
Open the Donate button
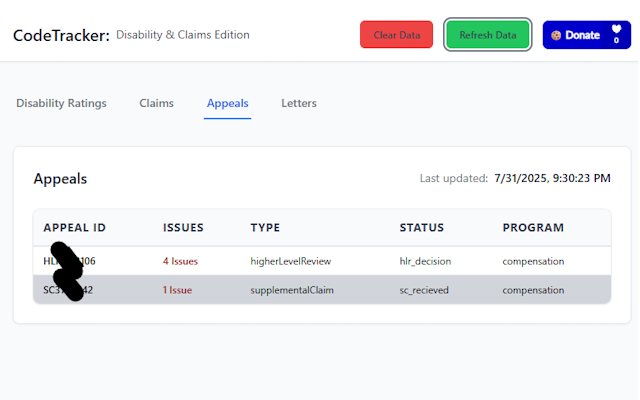click(x=587, y=35)
